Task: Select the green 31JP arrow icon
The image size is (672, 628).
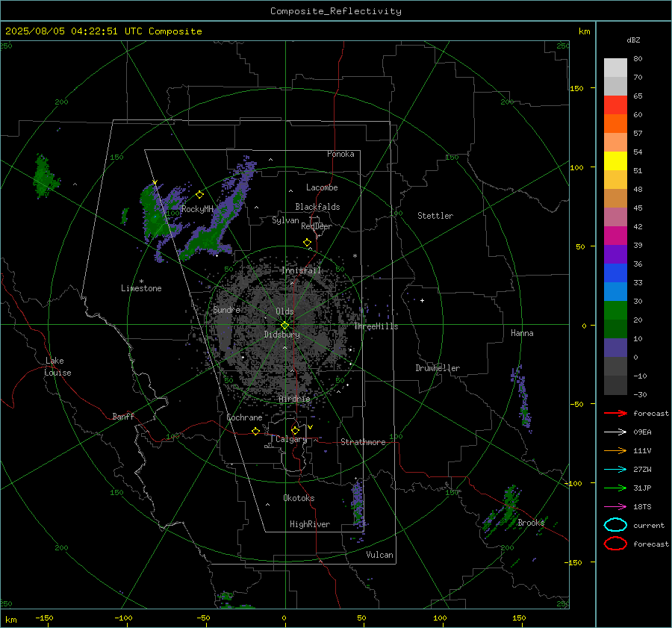Action: click(x=615, y=488)
